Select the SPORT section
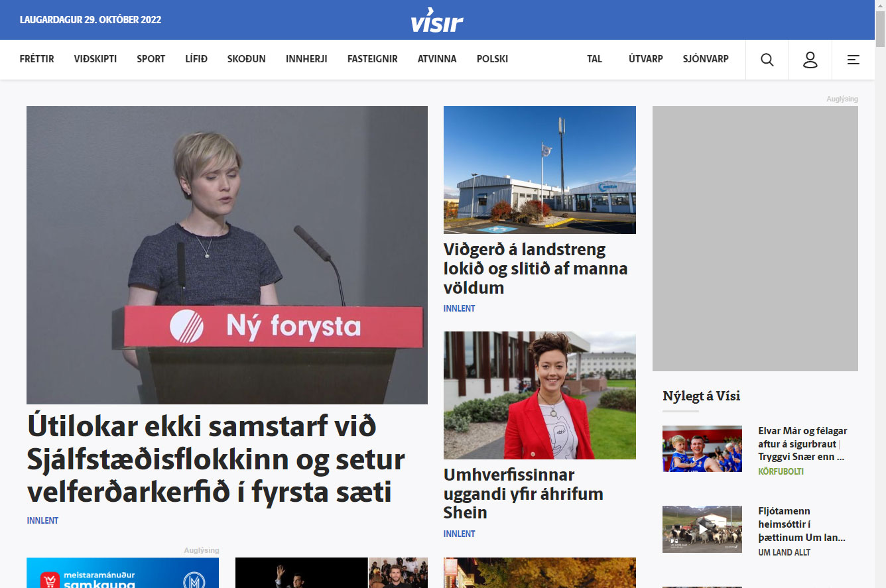This screenshot has height=588, width=886. 151,59
